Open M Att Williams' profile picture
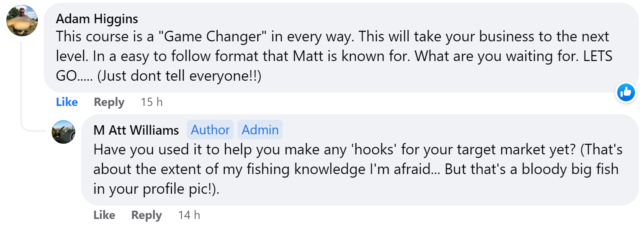 coord(63,132)
